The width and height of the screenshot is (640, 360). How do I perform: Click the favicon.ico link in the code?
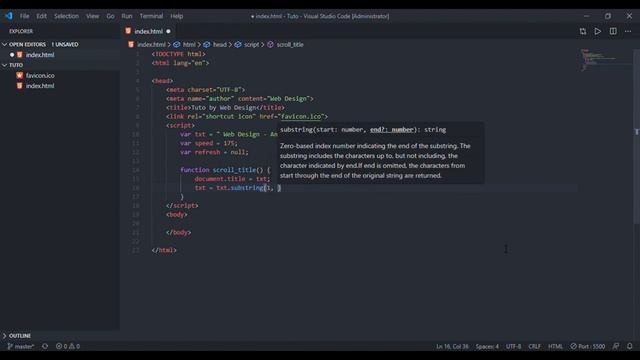[301, 116]
